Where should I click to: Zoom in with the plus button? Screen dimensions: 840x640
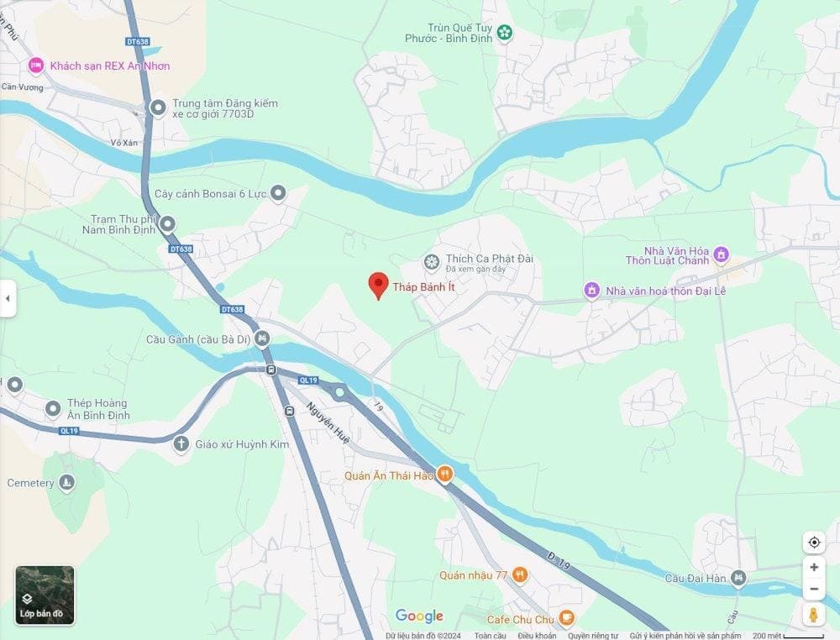(814, 567)
